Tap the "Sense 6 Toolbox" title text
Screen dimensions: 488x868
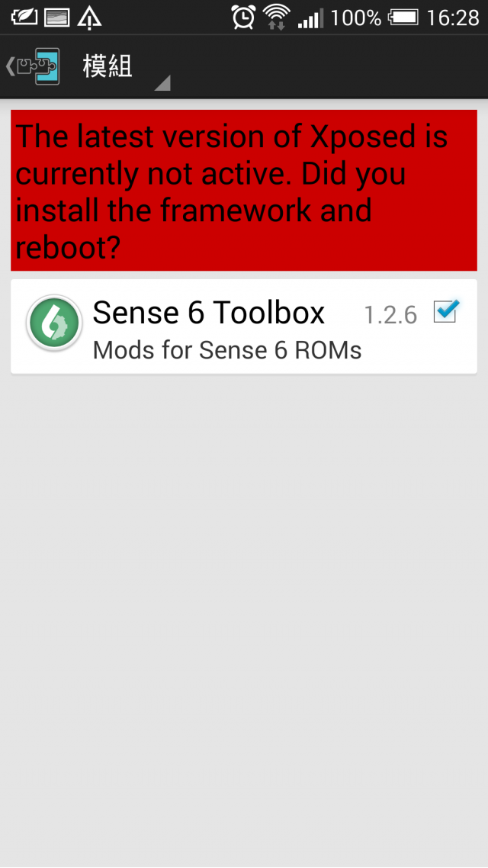(x=208, y=313)
